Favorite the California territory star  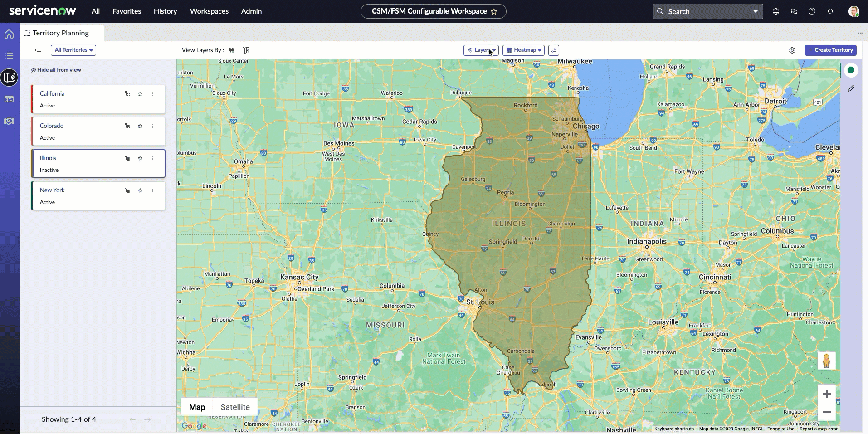pos(140,94)
